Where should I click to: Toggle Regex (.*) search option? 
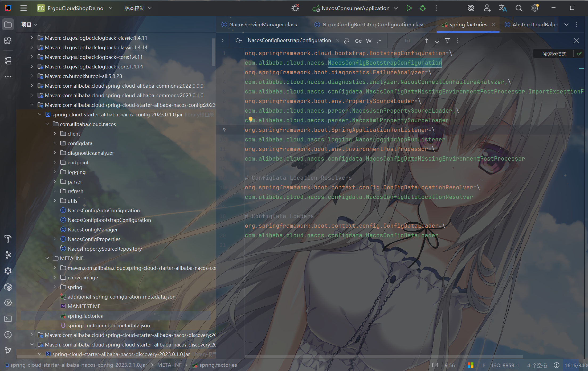379,41
